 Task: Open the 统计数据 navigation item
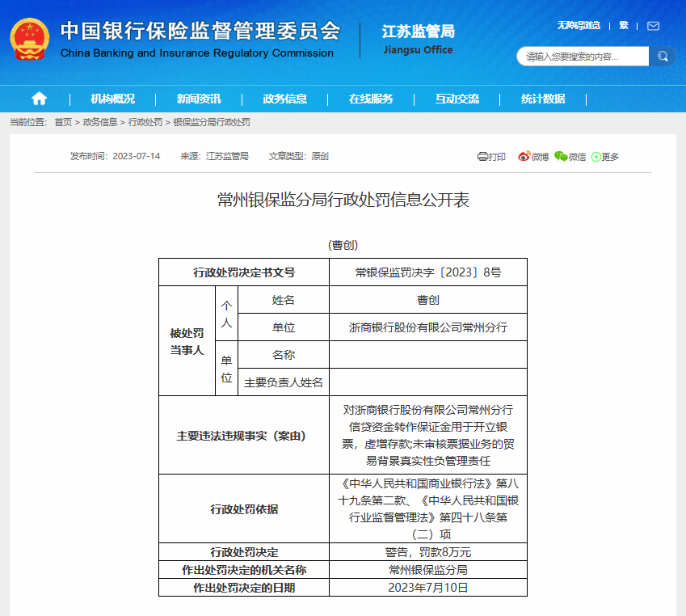pyautogui.click(x=543, y=99)
